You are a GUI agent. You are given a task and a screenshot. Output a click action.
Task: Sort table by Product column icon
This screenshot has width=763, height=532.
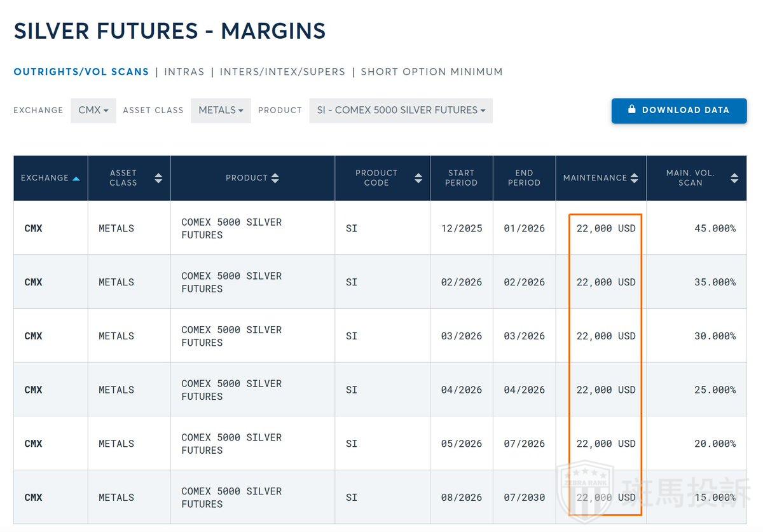pos(275,178)
